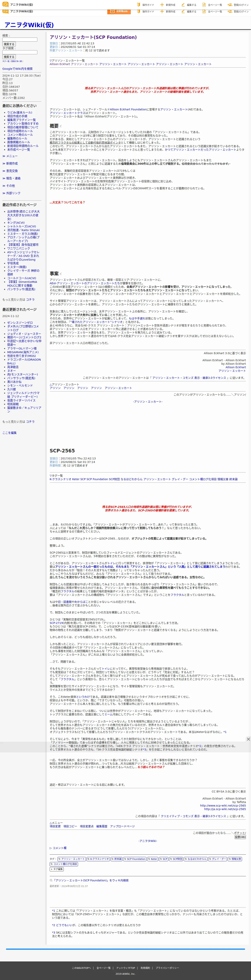This screenshot has height=980, width=251.
Task: Expand the ≫ メニュー sidebar section
Action: point(10,156)
